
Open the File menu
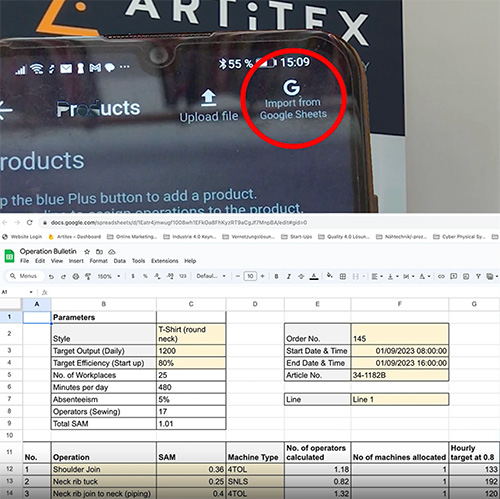point(24,261)
